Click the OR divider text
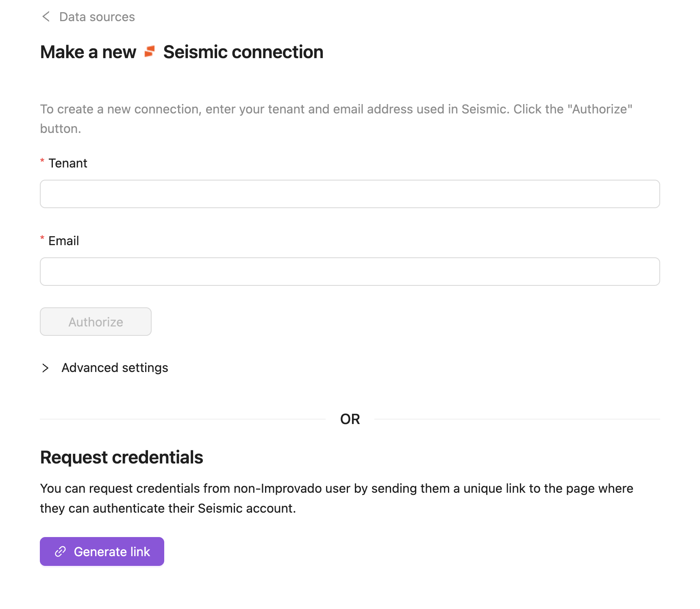This screenshot has height=609, width=700. [x=350, y=419]
